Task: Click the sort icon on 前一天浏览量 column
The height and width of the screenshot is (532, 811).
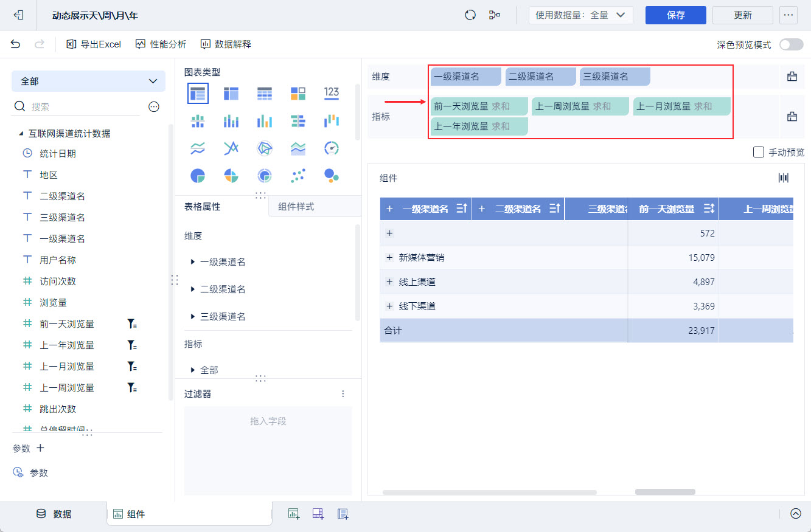Action: pyautogui.click(x=708, y=209)
